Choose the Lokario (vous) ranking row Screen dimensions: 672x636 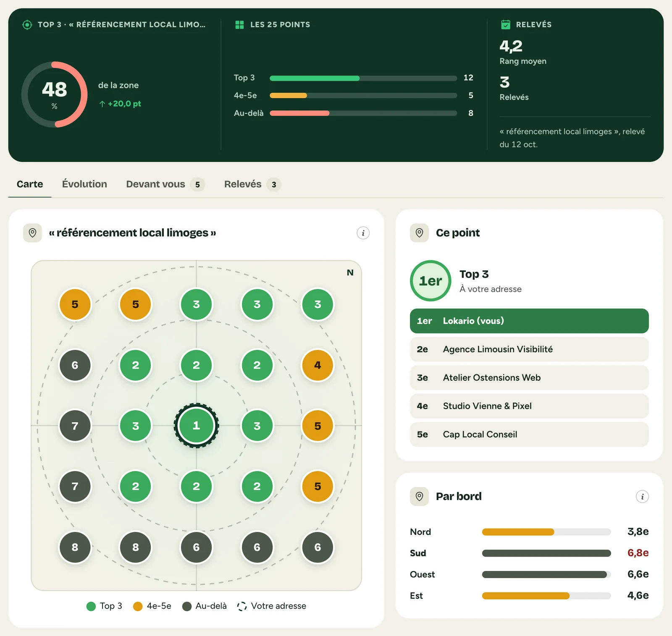tap(529, 321)
